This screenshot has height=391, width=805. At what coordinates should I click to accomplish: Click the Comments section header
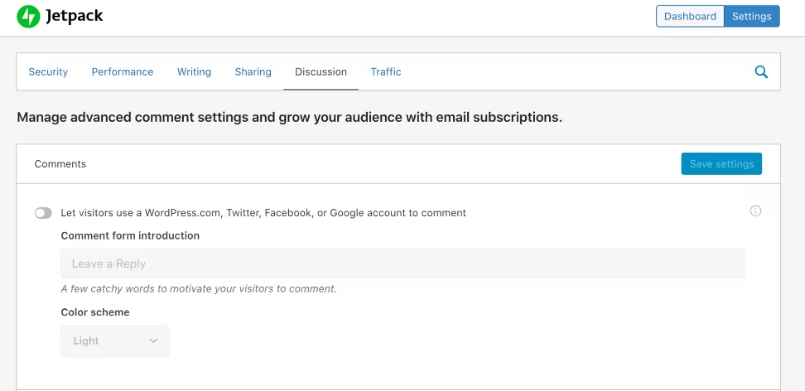[x=60, y=164]
